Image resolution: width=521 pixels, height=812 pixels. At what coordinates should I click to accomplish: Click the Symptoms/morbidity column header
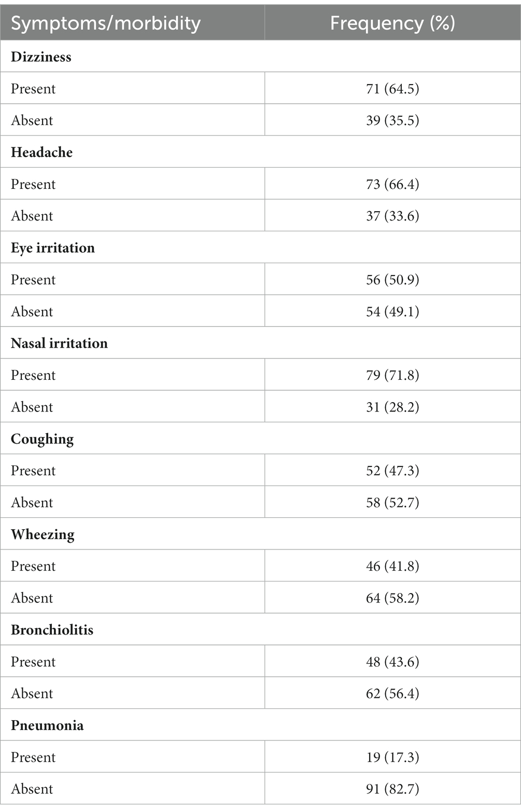tap(106, 23)
